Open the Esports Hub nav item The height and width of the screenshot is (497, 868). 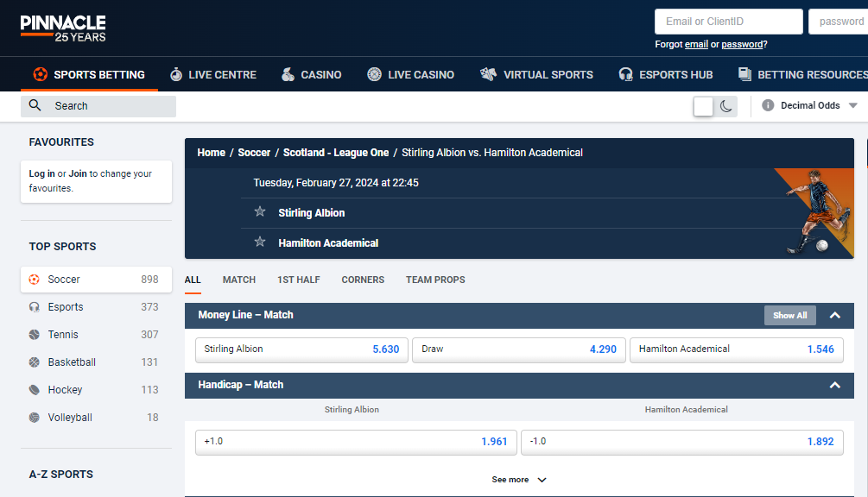point(666,74)
